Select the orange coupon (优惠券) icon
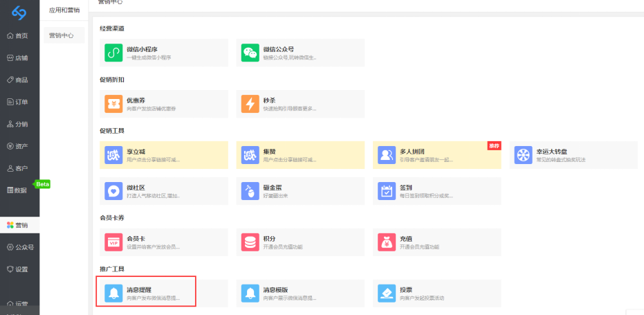The width and height of the screenshot is (644, 315). [113, 104]
